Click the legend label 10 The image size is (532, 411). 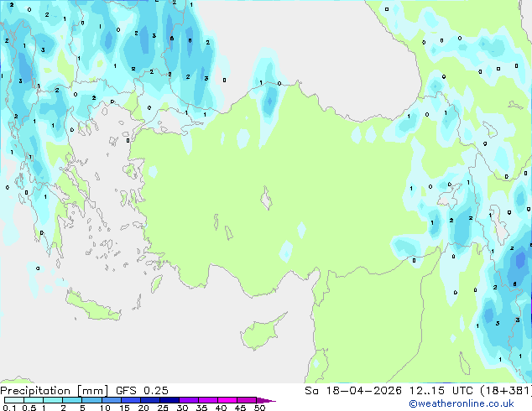(x=105, y=408)
